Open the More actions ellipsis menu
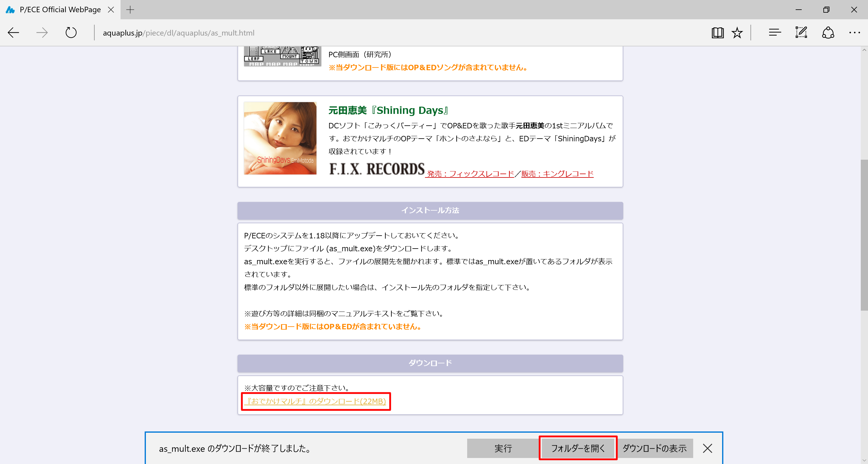 (x=854, y=33)
